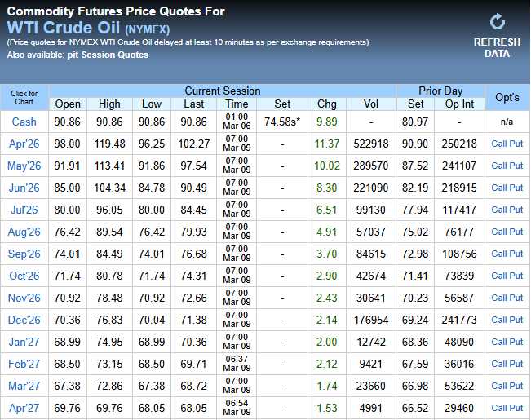Click the Put option link for Apr'26
Image resolution: width=531 pixels, height=420 pixels.
point(516,144)
